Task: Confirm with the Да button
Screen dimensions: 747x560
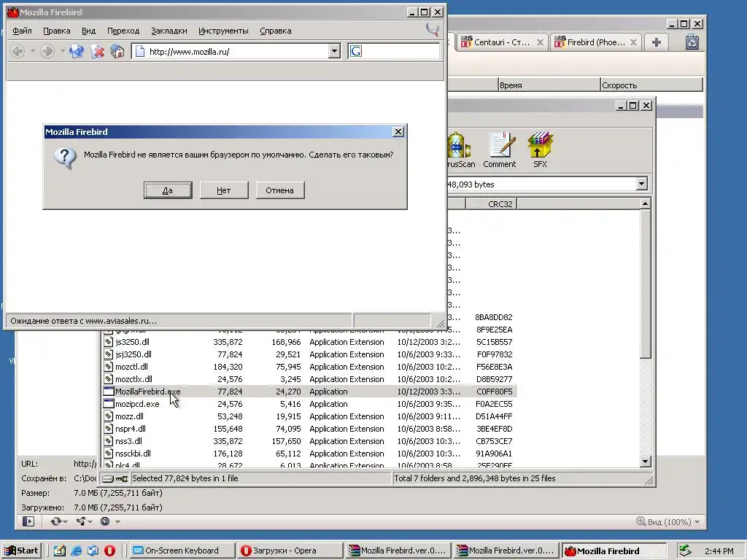Action: (x=168, y=190)
